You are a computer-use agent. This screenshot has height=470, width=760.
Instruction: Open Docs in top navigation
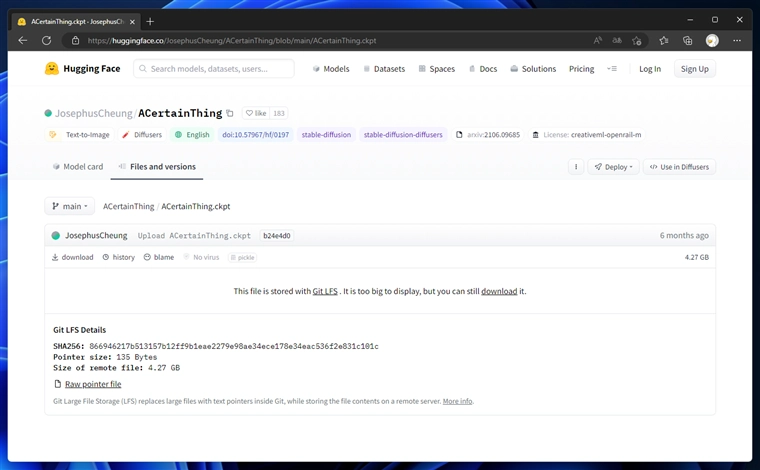pos(483,69)
